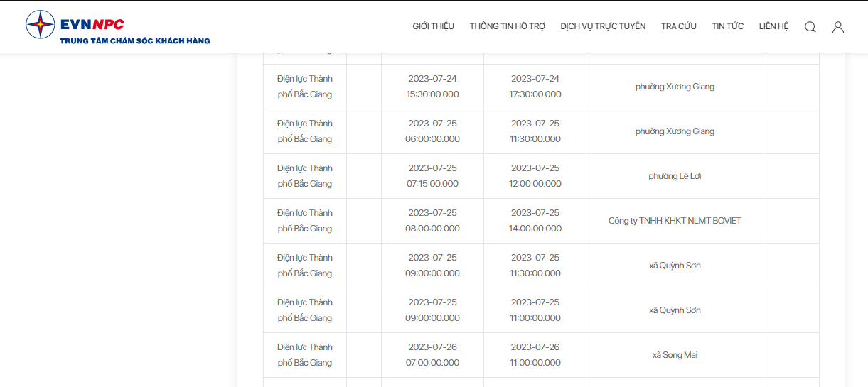
Task: Click the 2023-07-24 17:30:00.000 end time cell
Action: point(535,87)
